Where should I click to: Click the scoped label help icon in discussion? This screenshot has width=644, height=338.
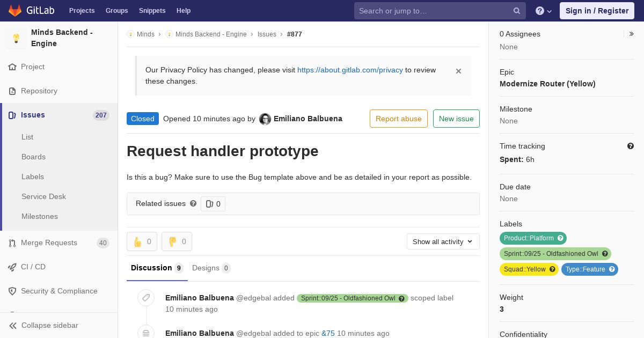401,298
